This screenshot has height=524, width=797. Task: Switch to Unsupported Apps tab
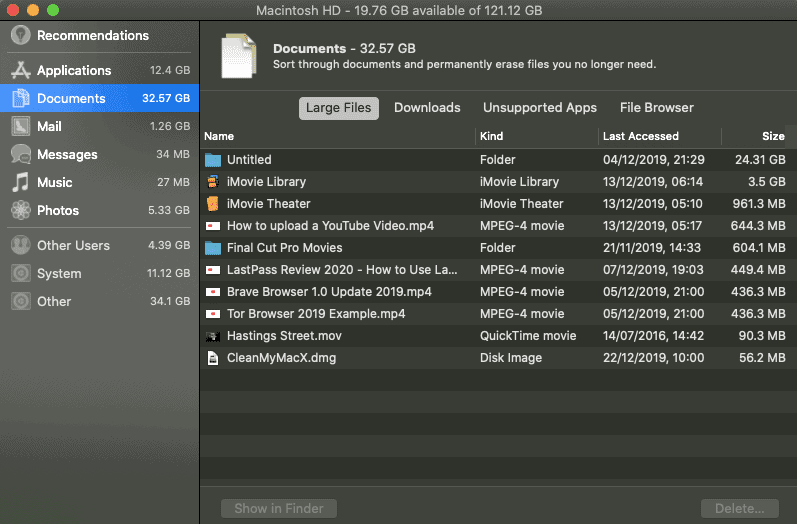540,108
